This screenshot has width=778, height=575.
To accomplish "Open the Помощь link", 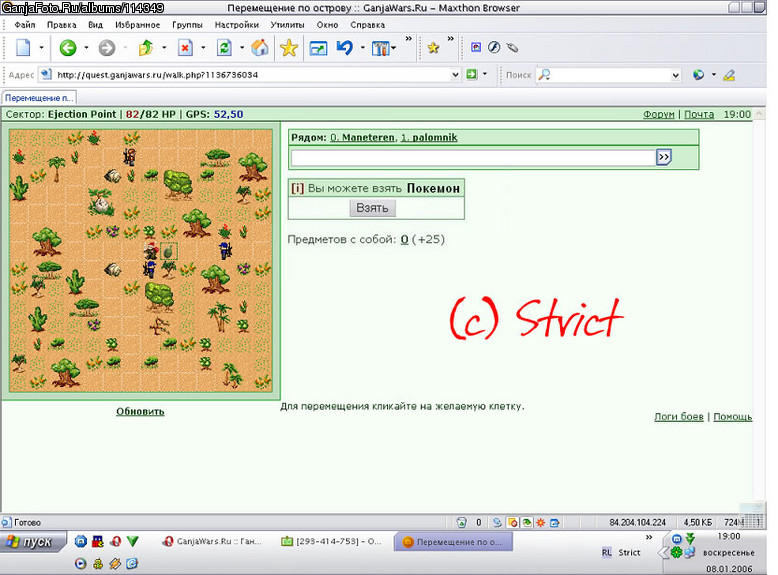I will [732, 417].
